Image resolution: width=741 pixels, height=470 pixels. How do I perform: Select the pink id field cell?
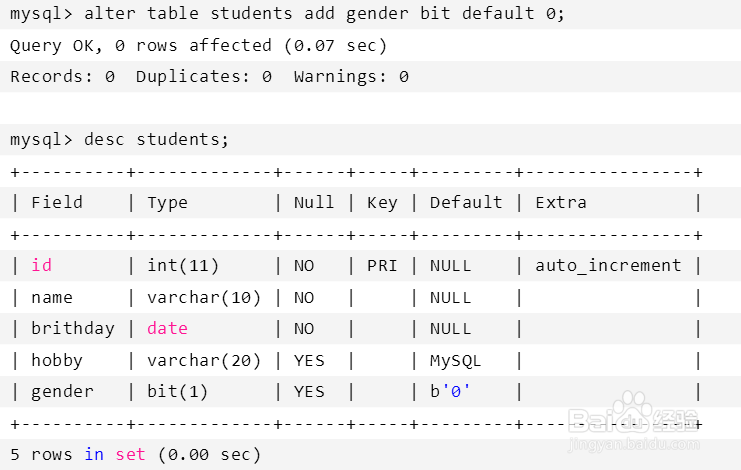pyautogui.click(x=41, y=266)
